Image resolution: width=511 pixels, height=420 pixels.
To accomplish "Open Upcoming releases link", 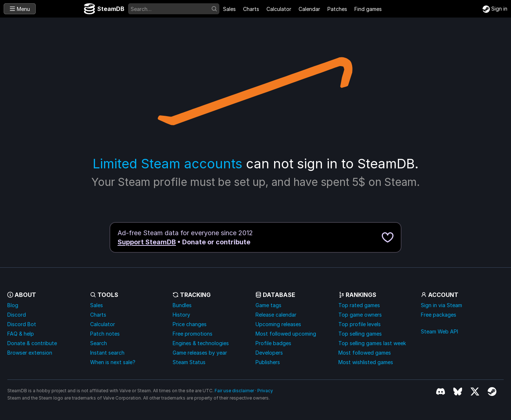I will click(278, 324).
